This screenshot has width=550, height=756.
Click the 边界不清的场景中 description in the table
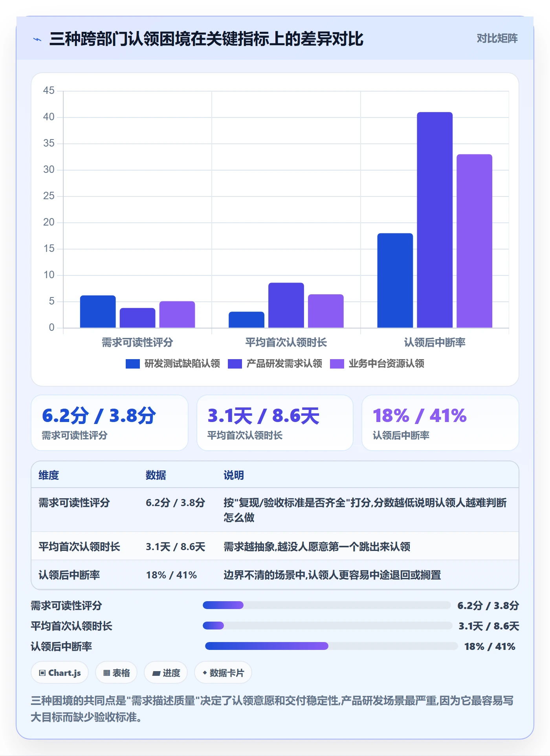pos(332,575)
